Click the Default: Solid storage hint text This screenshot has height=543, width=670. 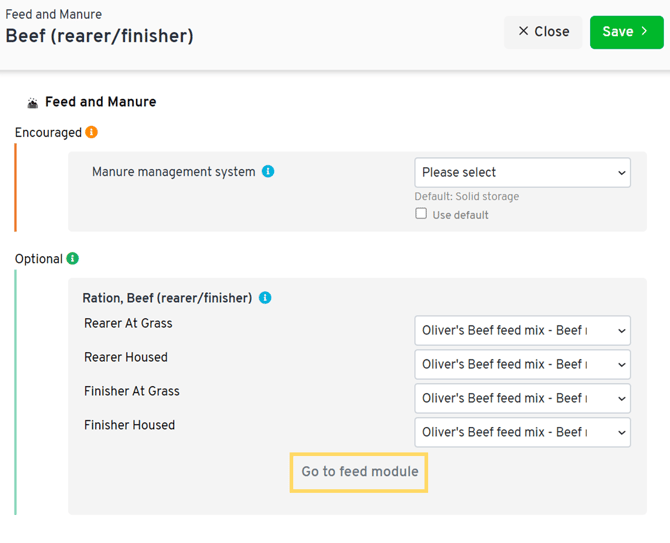click(x=467, y=196)
